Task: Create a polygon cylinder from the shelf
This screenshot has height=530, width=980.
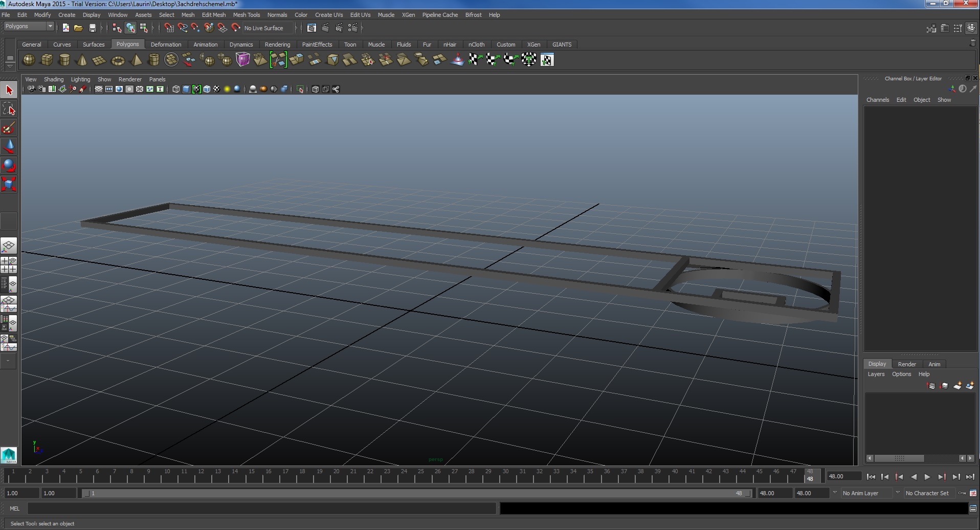Action: 64,60
